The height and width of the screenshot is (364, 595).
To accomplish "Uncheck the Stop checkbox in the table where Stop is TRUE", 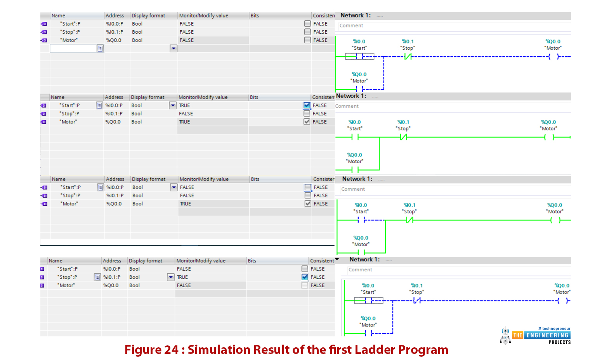I will (305, 277).
